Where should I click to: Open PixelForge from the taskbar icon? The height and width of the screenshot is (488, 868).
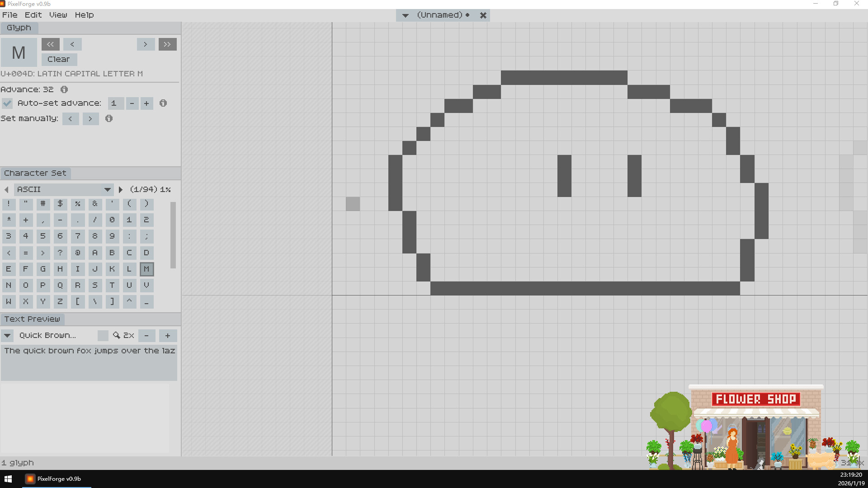[x=30, y=479]
